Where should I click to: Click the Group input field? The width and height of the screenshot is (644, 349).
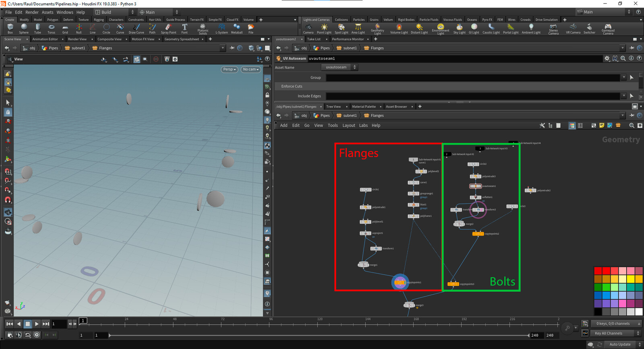point(473,77)
